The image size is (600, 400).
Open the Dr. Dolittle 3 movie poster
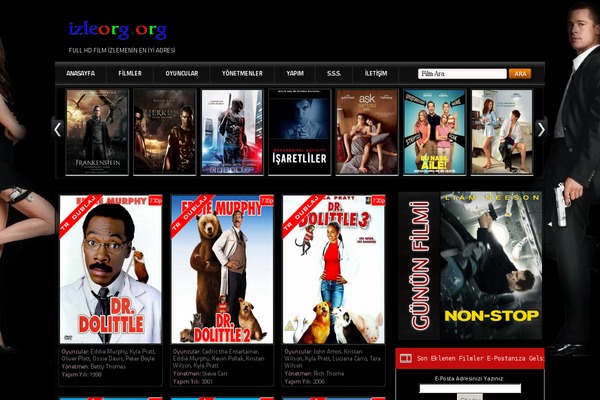334,269
